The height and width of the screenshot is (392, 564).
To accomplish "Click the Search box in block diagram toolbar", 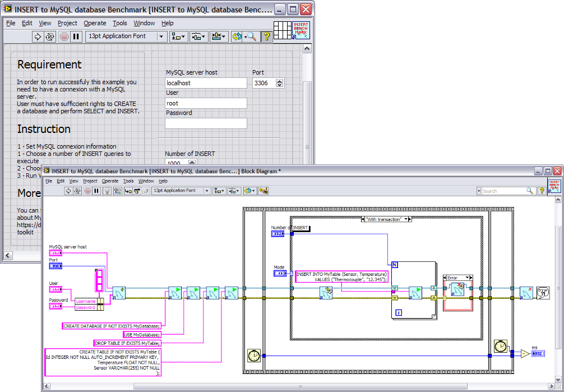I will click(505, 191).
